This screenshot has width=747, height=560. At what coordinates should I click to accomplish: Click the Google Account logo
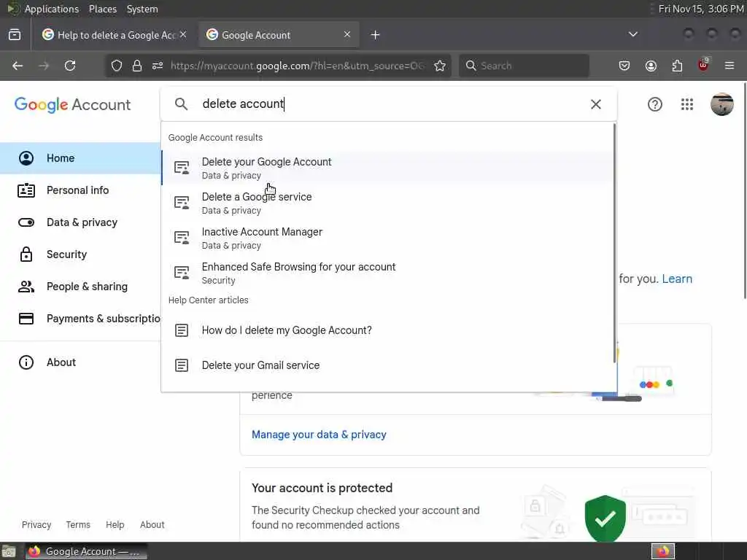click(x=72, y=105)
